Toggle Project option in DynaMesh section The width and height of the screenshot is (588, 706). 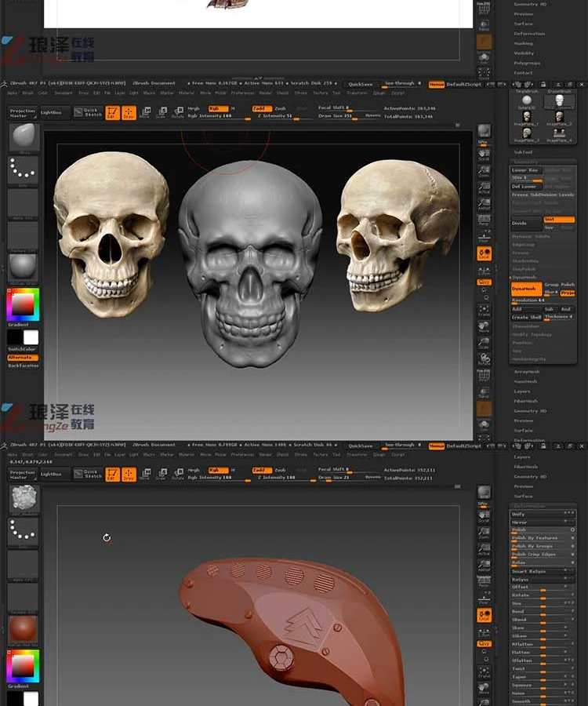point(568,293)
